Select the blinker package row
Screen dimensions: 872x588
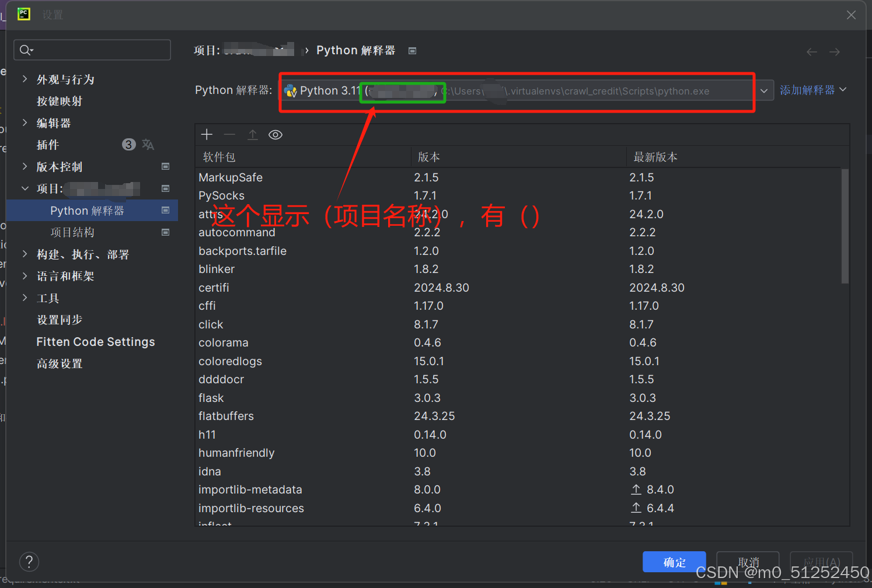(x=518, y=269)
